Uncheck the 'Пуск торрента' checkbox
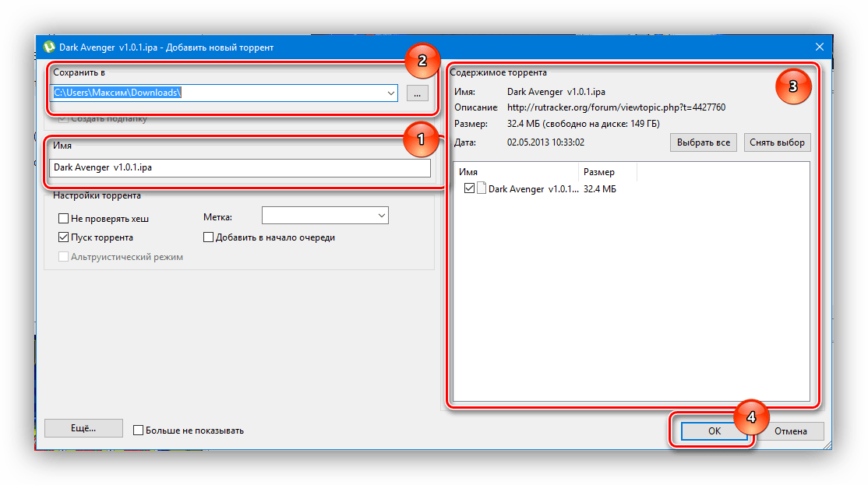The height and width of the screenshot is (485, 868). (64, 237)
